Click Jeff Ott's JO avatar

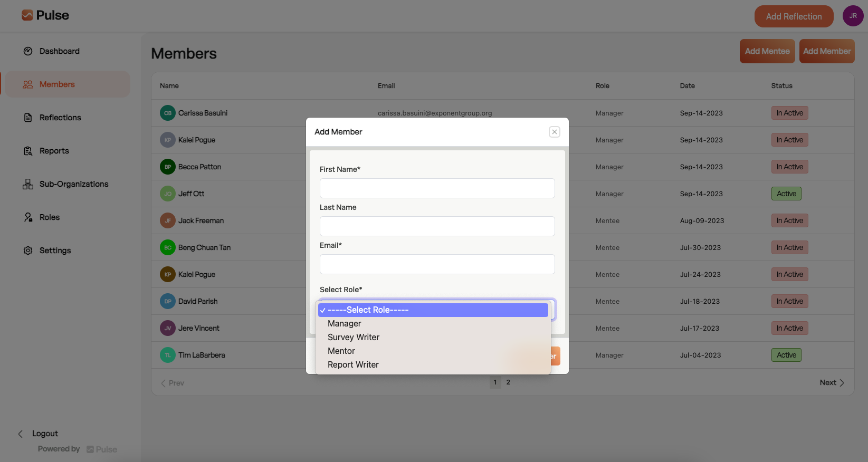168,194
